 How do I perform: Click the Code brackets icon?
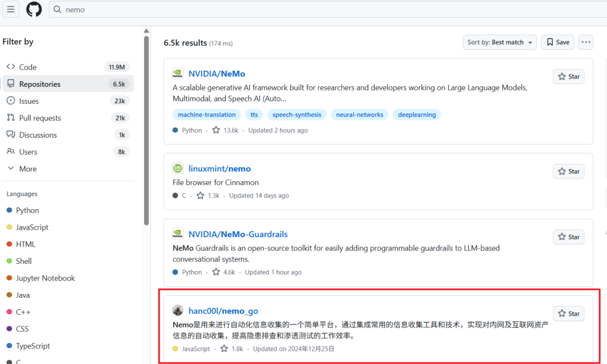(x=11, y=66)
